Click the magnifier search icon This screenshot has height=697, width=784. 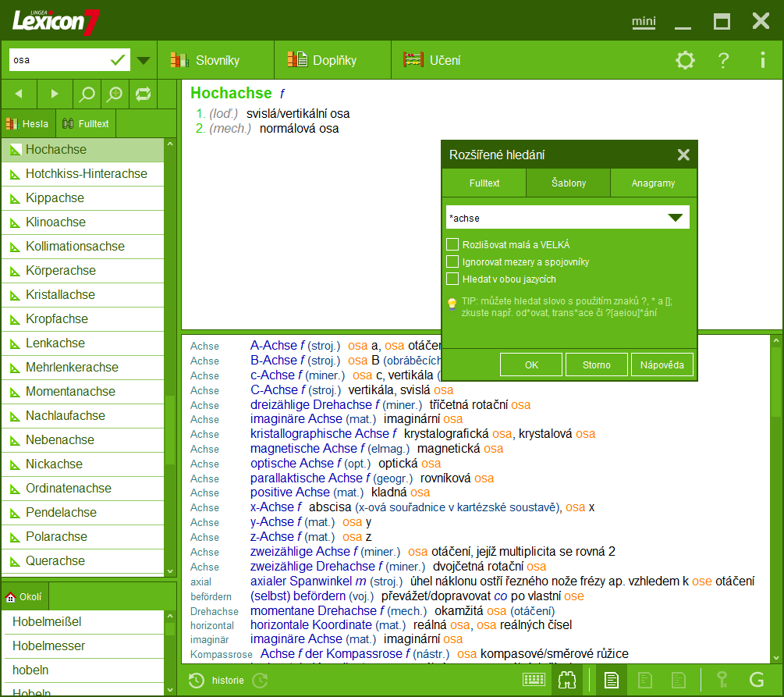(87, 94)
